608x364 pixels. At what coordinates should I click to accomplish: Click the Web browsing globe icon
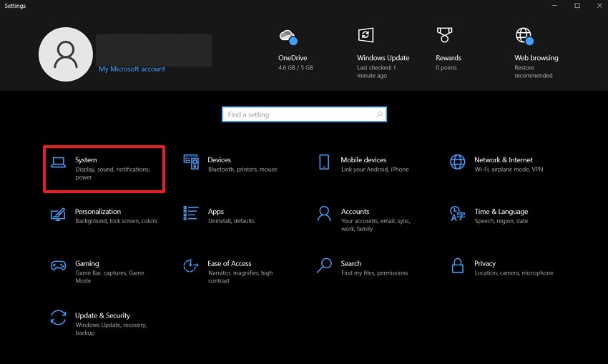(x=524, y=36)
